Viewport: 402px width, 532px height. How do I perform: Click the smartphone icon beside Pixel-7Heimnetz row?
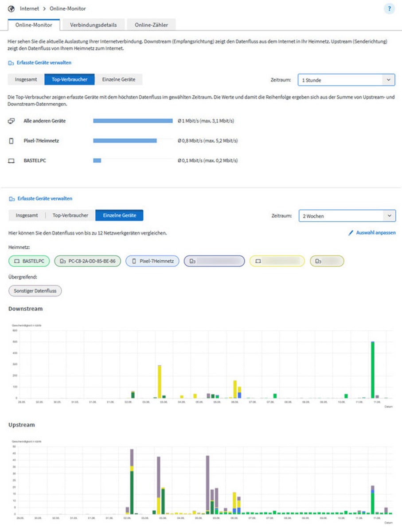[x=12, y=141]
